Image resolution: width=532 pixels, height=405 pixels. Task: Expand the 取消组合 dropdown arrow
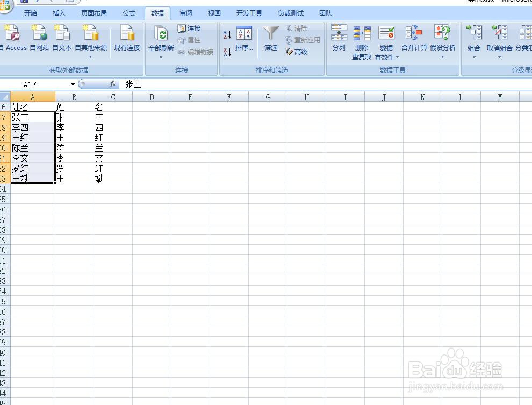(x=499, y=57)
